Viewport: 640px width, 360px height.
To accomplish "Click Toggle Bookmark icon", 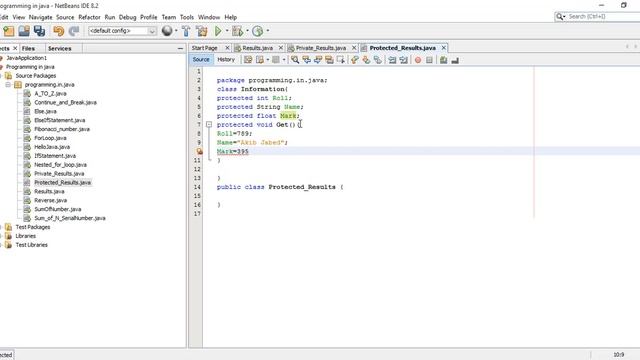I will [378, 60].
